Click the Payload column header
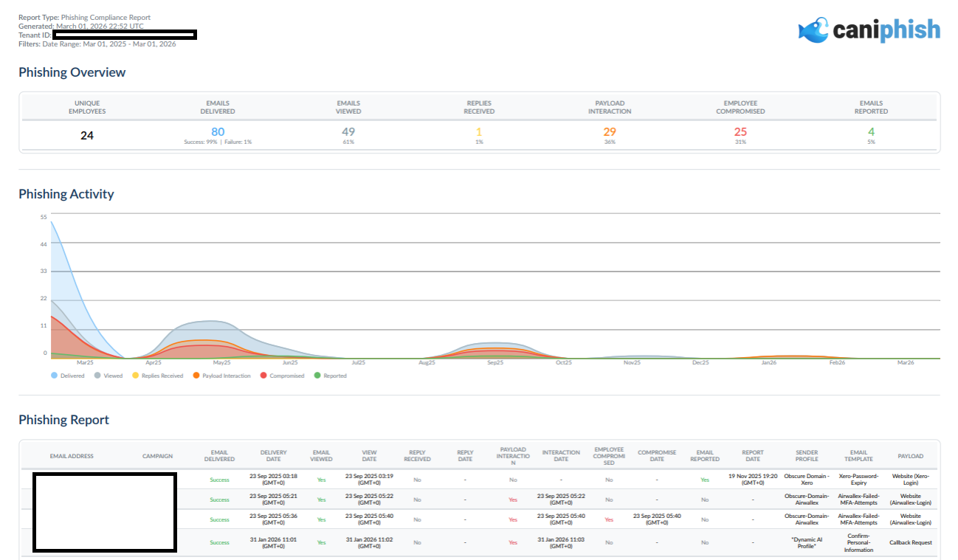Viewport: 958px width, 560px height. pyautogui.click(x=910, y=456)
